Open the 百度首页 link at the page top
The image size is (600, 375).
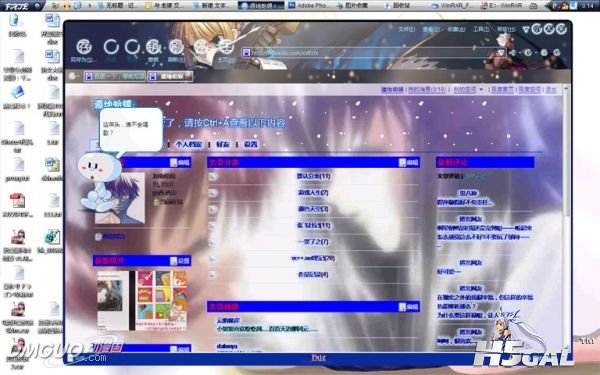pyautogui.click(x=502, y=90)
